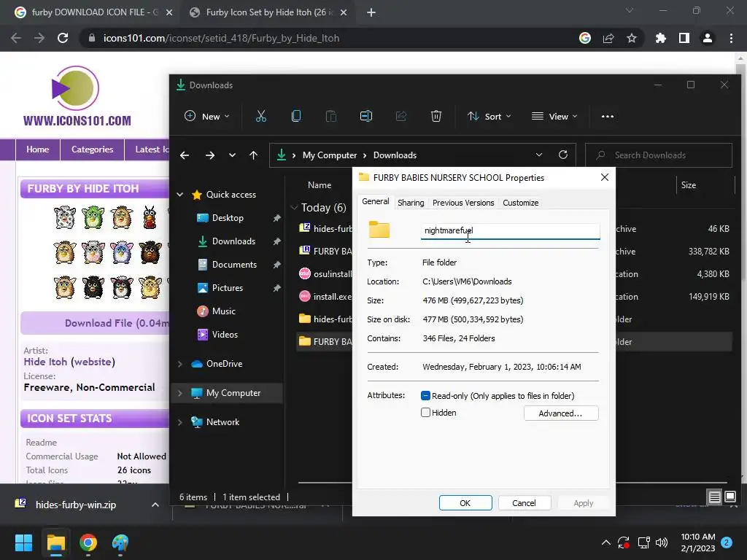747x560 pixels.
Task: Click the Share icon in Explorer toolbar
Action: 401,116
